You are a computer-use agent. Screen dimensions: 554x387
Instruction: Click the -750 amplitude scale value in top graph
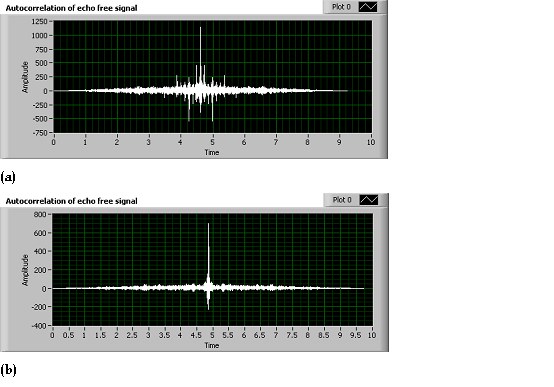[40, 133]
